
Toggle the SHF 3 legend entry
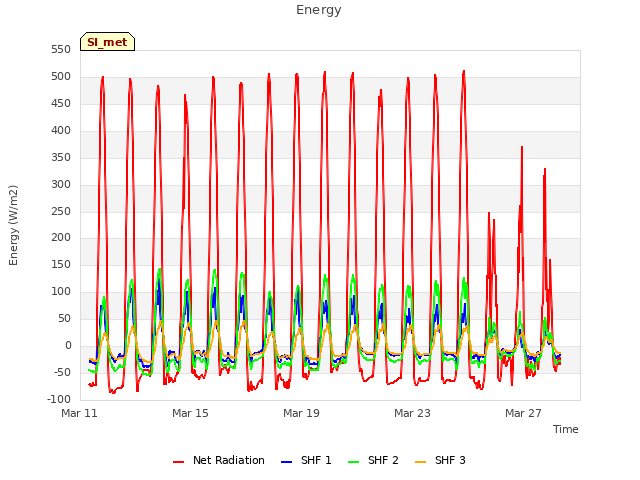click(440, 460)
